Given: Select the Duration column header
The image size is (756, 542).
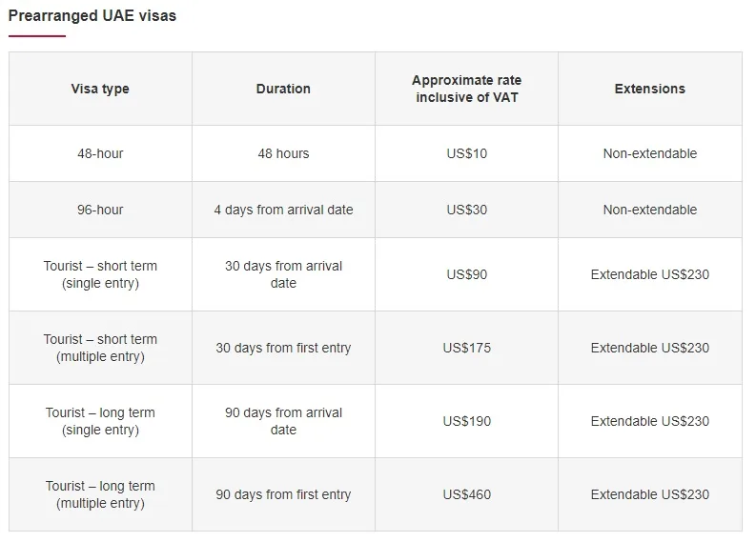Looking at the screenshot, I should pos(283,89).
